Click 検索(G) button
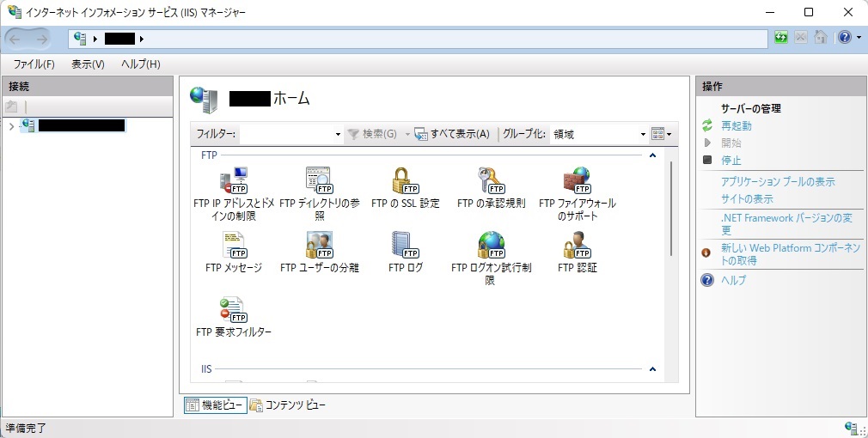 [372, 134]
